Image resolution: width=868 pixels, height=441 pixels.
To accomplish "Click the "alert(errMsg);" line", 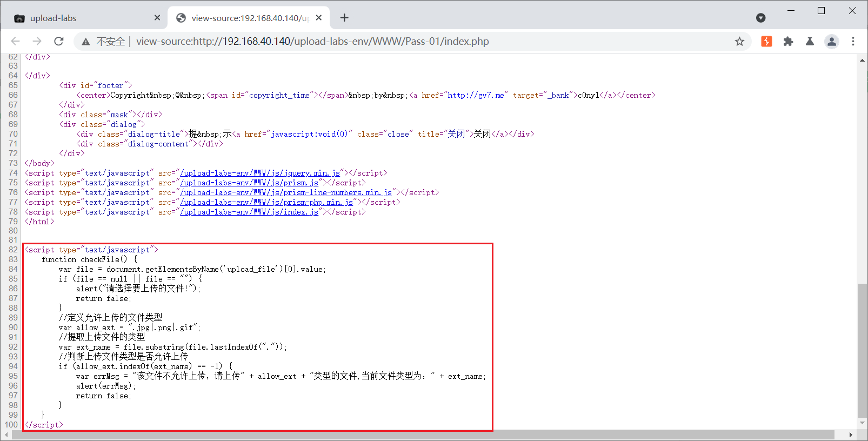I will coord(106,386).
